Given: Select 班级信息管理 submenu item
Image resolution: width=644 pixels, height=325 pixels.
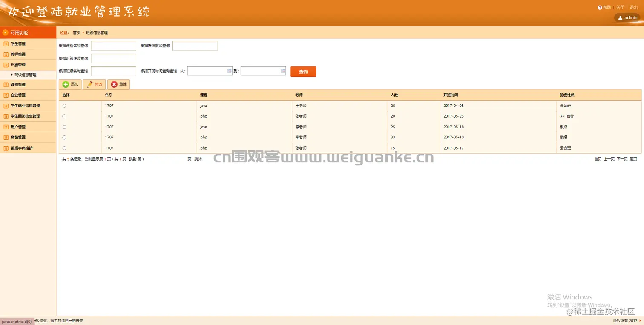Looking at the screenshot, I should tap(25, 75).
